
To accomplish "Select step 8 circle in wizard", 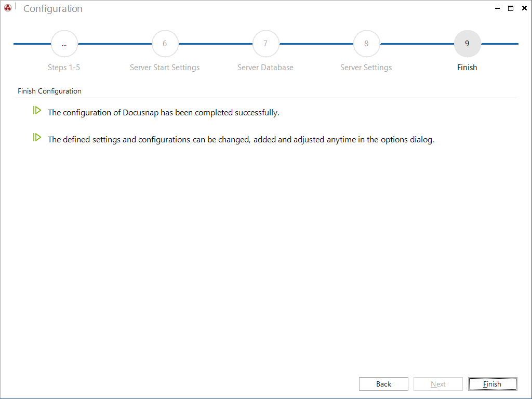I will click(x=366, y=44).
